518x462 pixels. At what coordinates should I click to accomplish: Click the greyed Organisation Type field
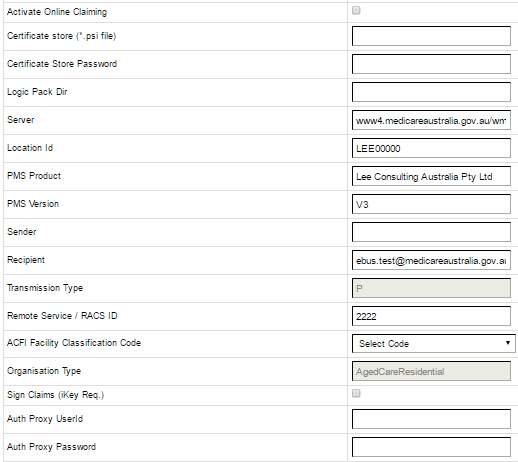pos(431,371)
